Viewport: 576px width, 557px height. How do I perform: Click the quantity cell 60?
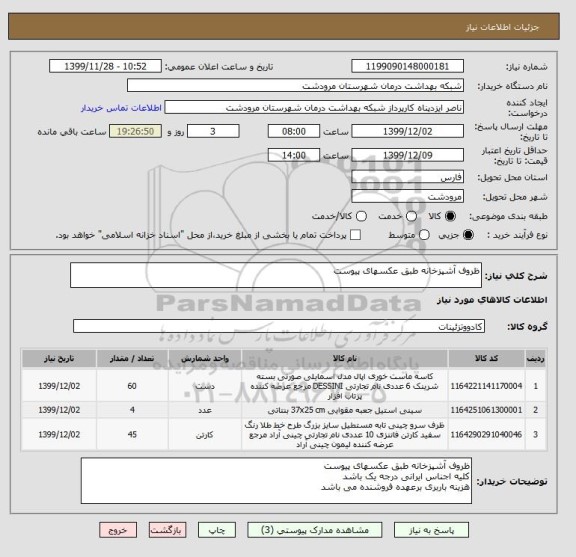coord(132,386)
